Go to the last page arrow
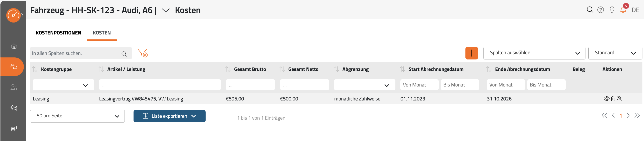The width and height of the screenshot is (644, 141). (637, 116)
